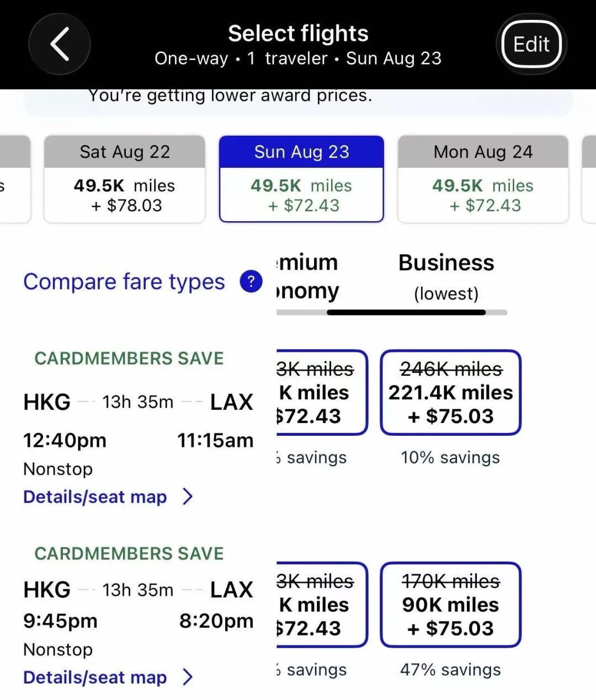Select the 90K miles Business fare
This screenshot has width=596, height=700.
[450, 605]
